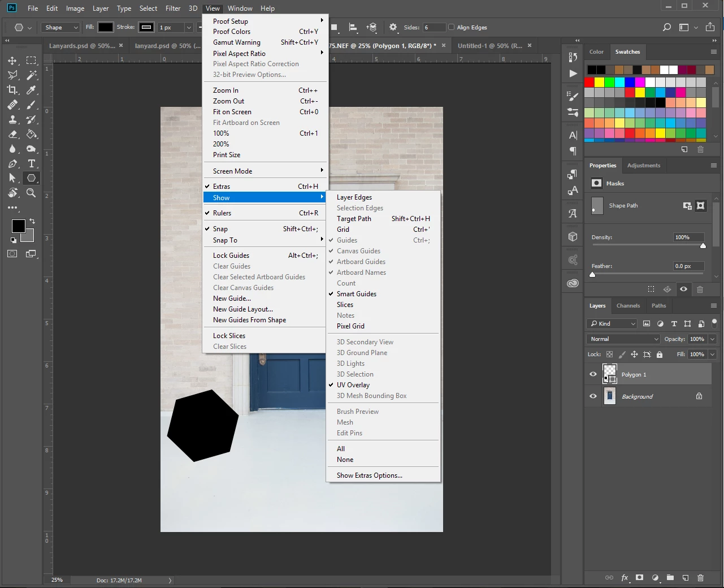The width and height of the screenshot is (724, 588).
Task: Click Show Extras Options… entry
Action: pyautogui.click(x=384, y=475)
